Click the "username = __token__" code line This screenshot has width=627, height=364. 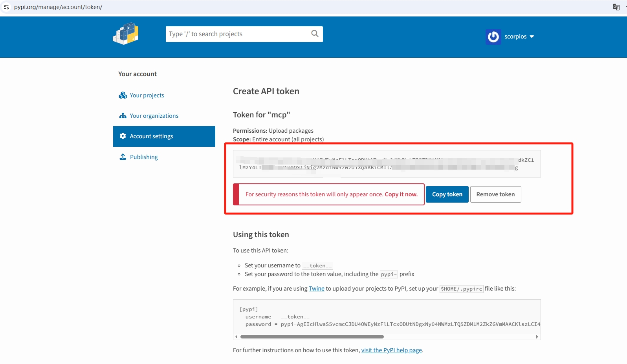277,317
